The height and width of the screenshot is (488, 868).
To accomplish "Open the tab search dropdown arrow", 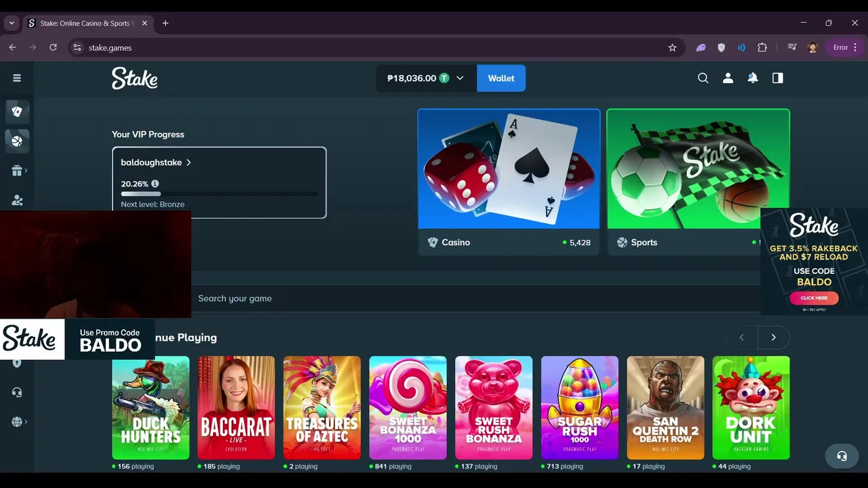I will coord(12,23).
